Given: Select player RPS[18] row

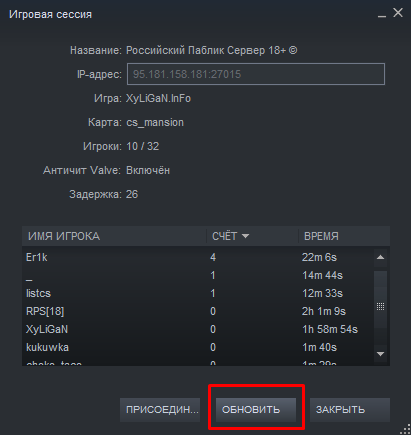Looking at the screenshot, I should [198, 312].
